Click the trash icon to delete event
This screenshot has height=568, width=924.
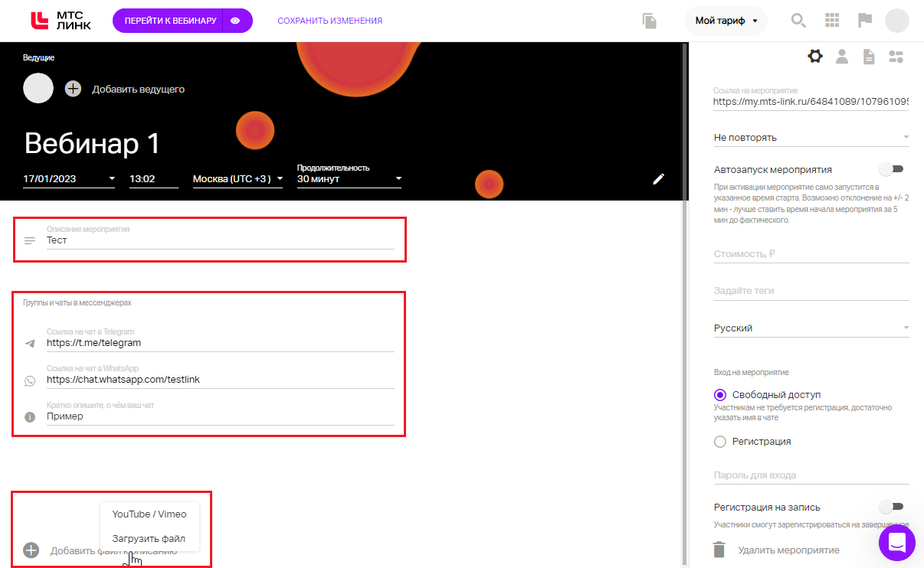pos(719,550)
